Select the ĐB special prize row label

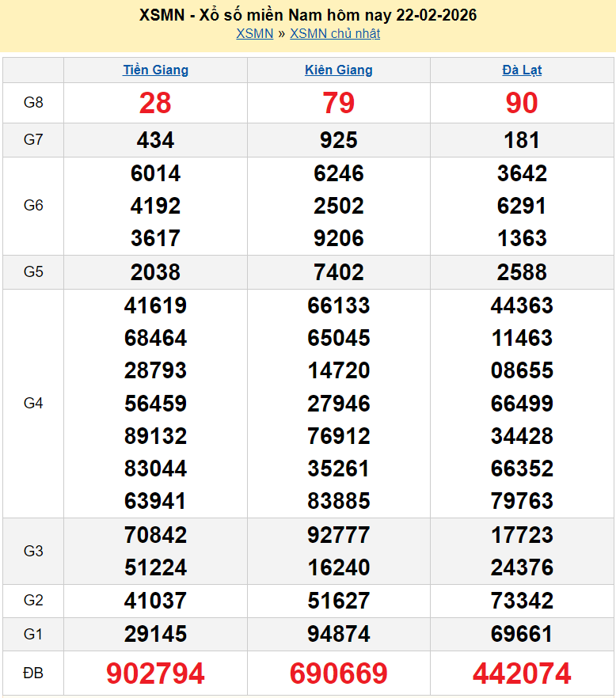[x=33, y=673]
